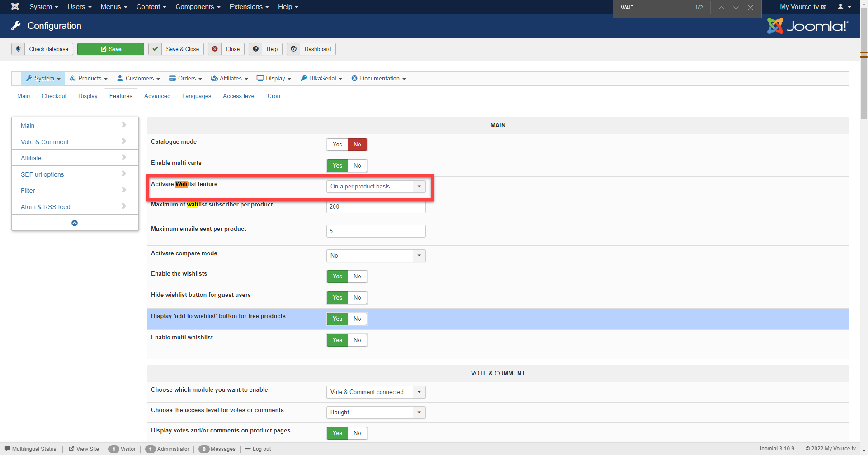Click the Vote & Comment sidebar link
Image resolution: width=868 pixels, height=455 pixels.
click(45, 142)
